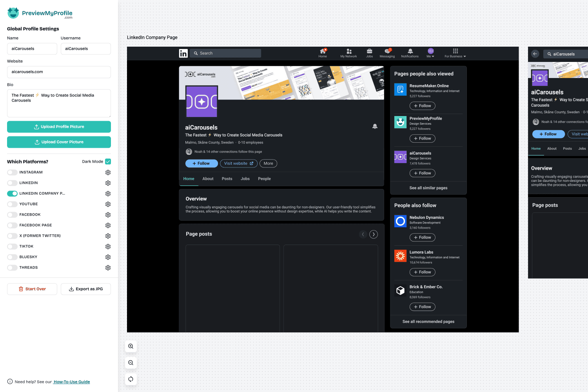
Task: Click back arrow in mobile preview
Action: point(535,54)
